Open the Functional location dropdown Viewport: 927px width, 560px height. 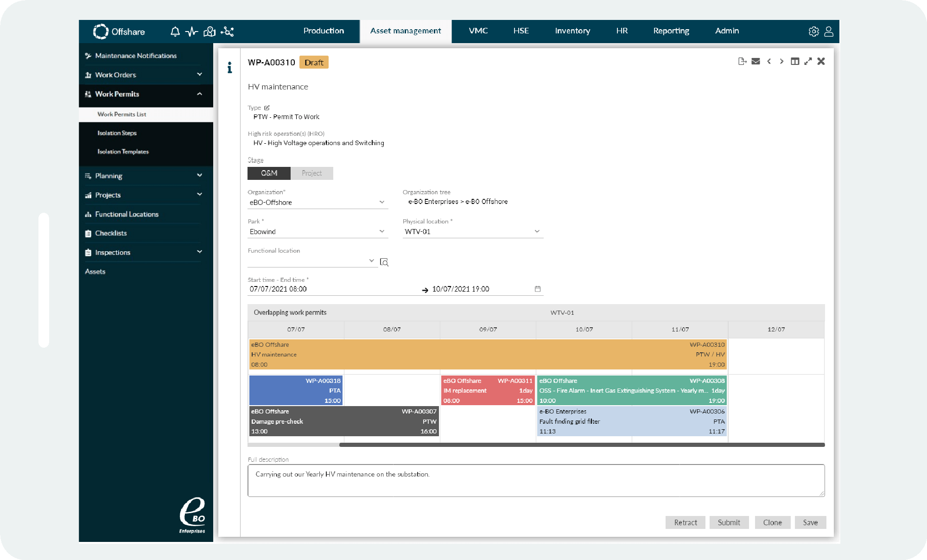point(312,261)
